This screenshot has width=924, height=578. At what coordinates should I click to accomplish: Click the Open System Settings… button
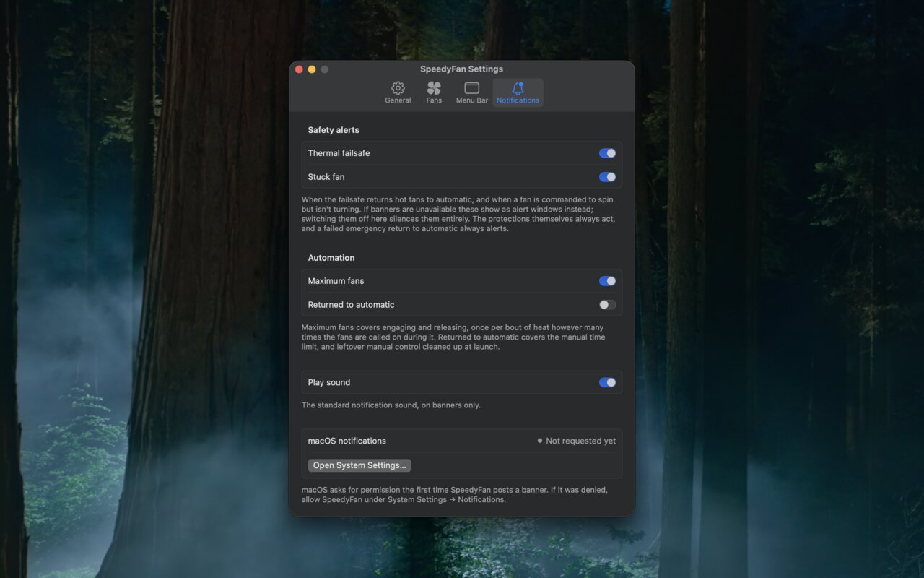click(x=359, y=465)
